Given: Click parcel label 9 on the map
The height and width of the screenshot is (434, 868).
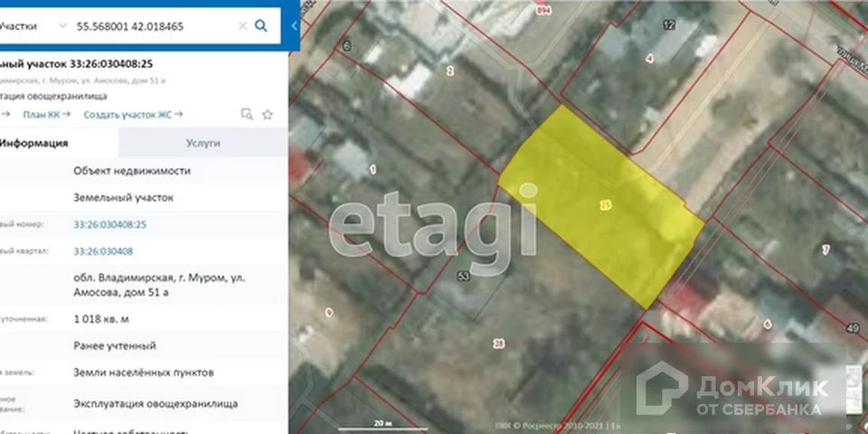Looking at the screenshot, I should 329,313.
